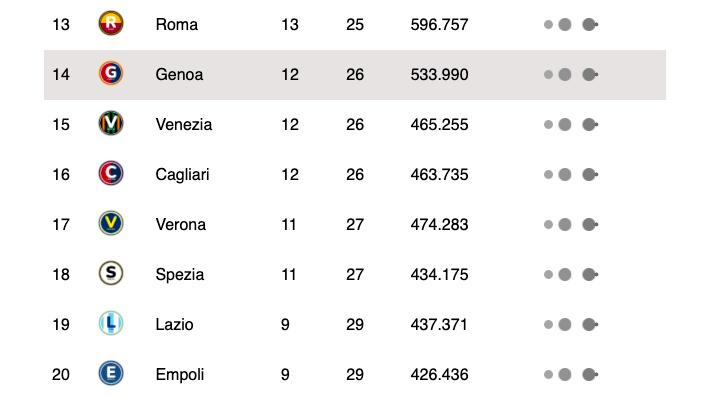Image resolution: width=705 pixels, height=398 pixels.
Task: Open the Empoli blue crest
Action: click(111, 373)
